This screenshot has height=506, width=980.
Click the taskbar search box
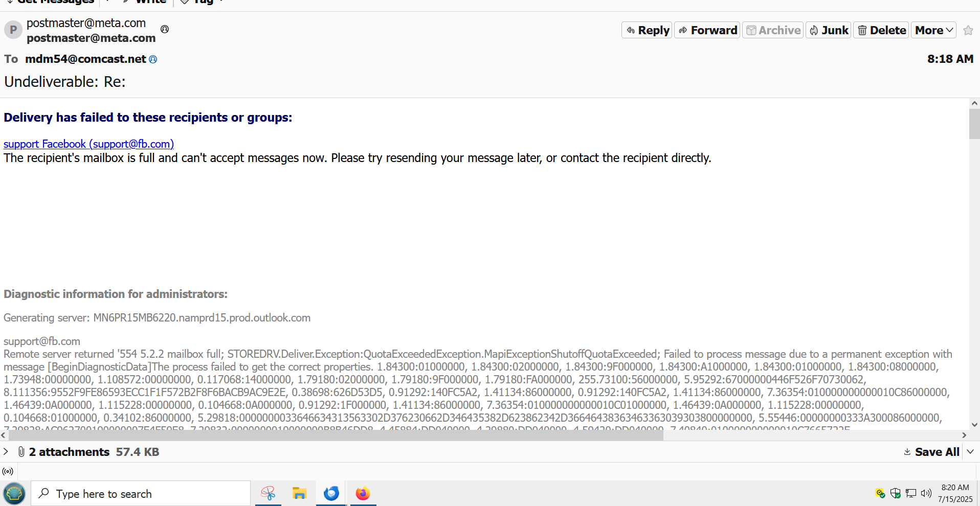click(x=141, y=494)
